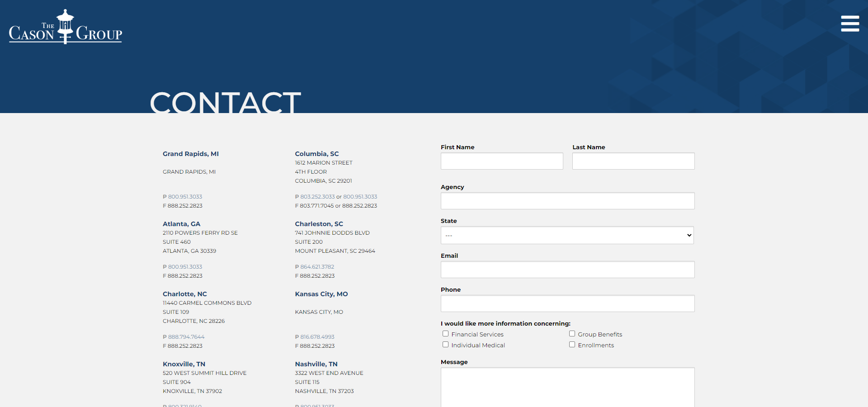Click Columbia phone number 803.252.3033
Image resolution: width=868 pixels, height=407 pixels.
[317, 197]
